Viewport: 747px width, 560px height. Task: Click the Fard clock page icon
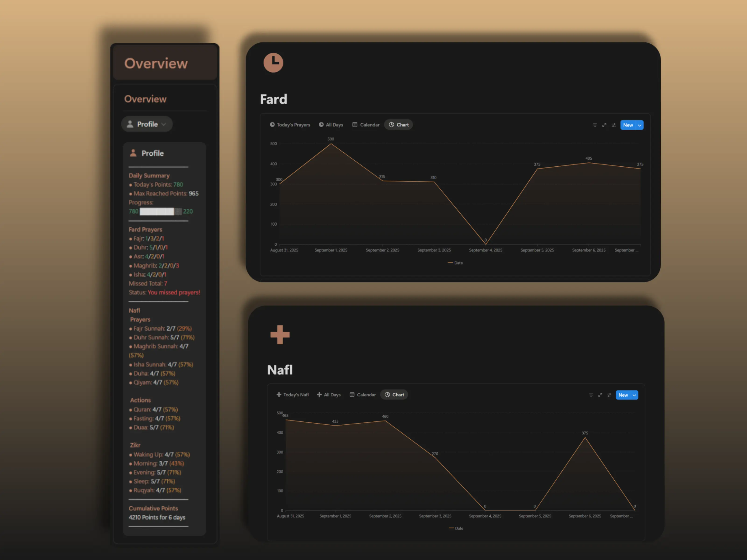pyautogui.click(x=273, y=63)
